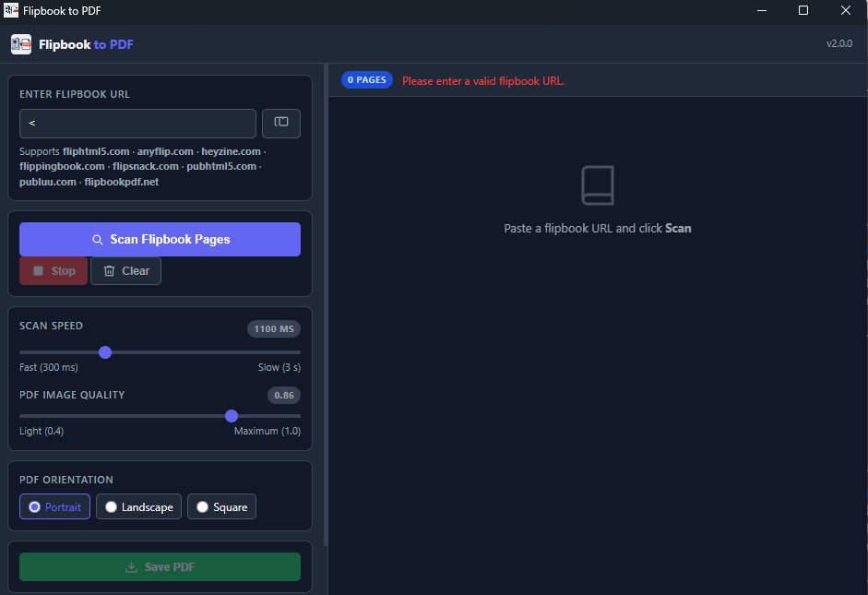This screenshot has height=595, width=868.
Task: Select Square PDF orientation
Action: point(221,506)
